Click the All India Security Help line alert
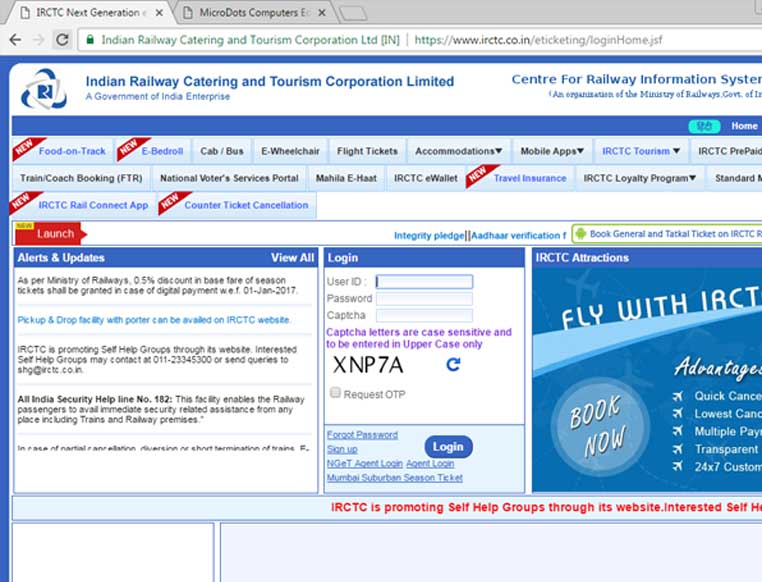This screenshot has width=762, height=582. click(x=161, y=410)
